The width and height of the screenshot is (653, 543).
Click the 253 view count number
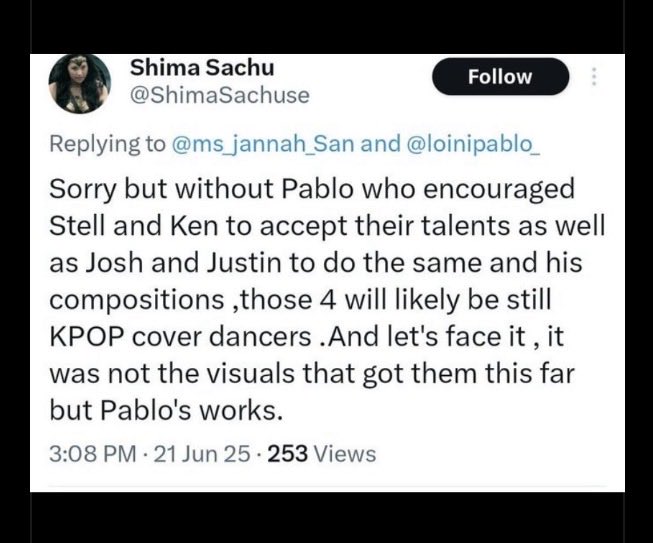click(x=288, y=453)
